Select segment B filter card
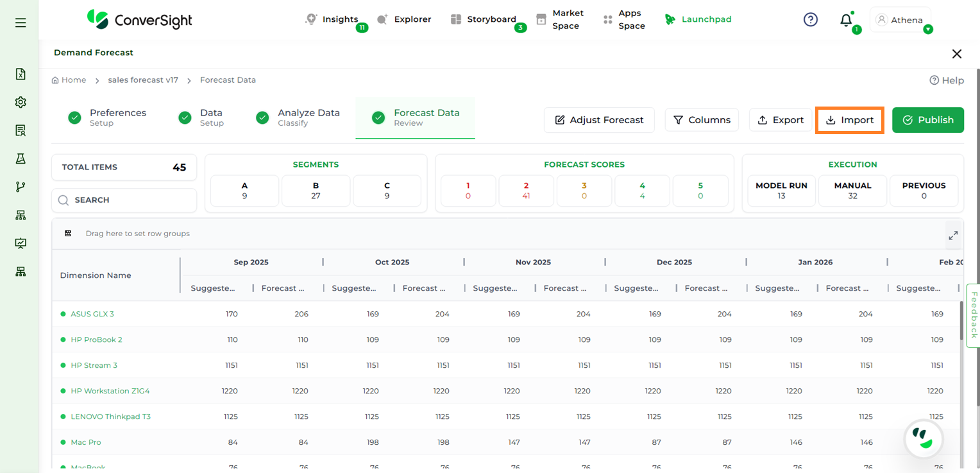980x473 pixels. pyautogui.click(x=316, y=191)
